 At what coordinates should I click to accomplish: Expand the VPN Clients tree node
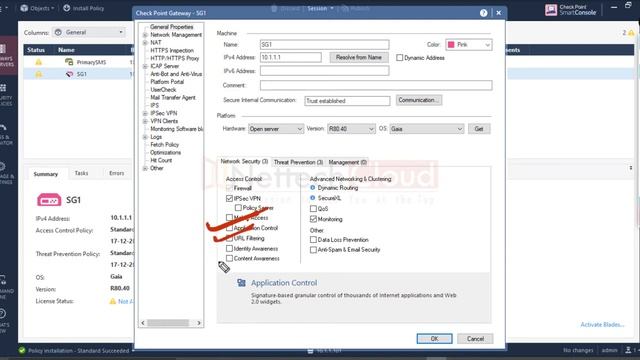[145, 121]
